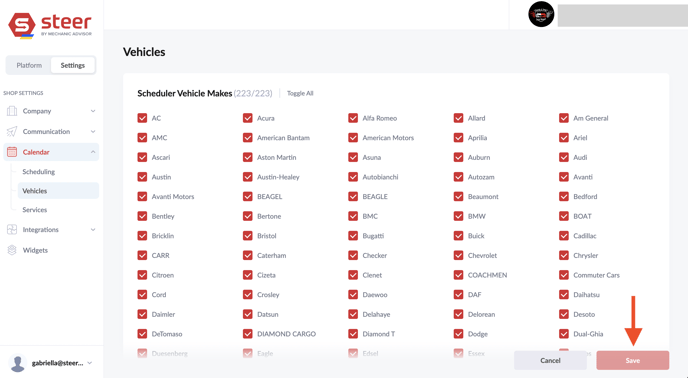Click the user avatar icon for gabriella
The width and height of the screenshot is (688, 378).
pyautogui.click(x=18, y=363)
